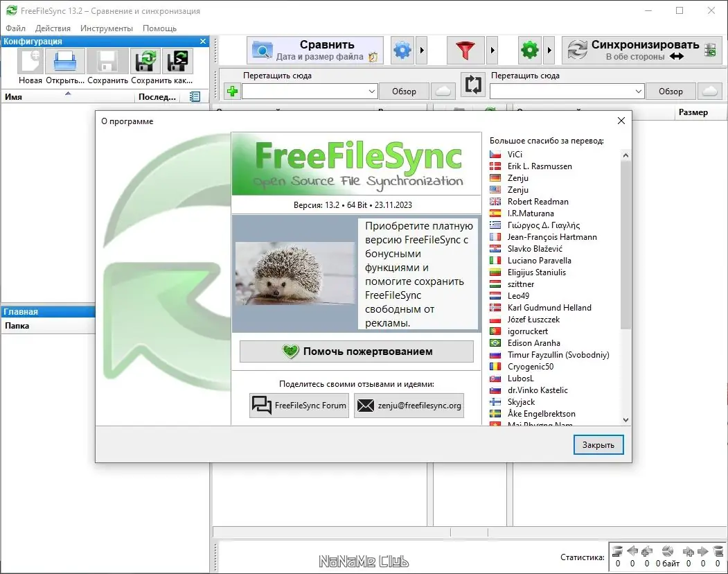
Task: Click the hedgehog image in dialog
Action: coord(295,273)
